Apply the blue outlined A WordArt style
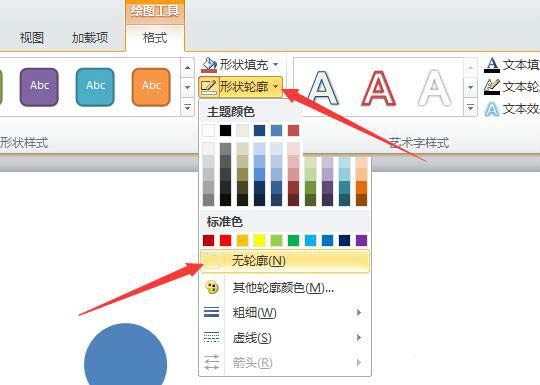540x385 pixels. tap(323, 88)
